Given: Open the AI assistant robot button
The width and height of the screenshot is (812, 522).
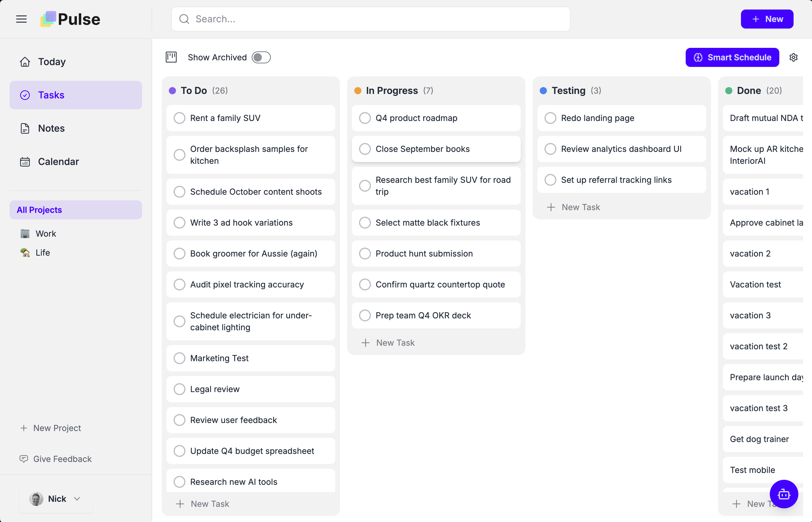Looking at the screenshot, I should [x=783, y=494].
